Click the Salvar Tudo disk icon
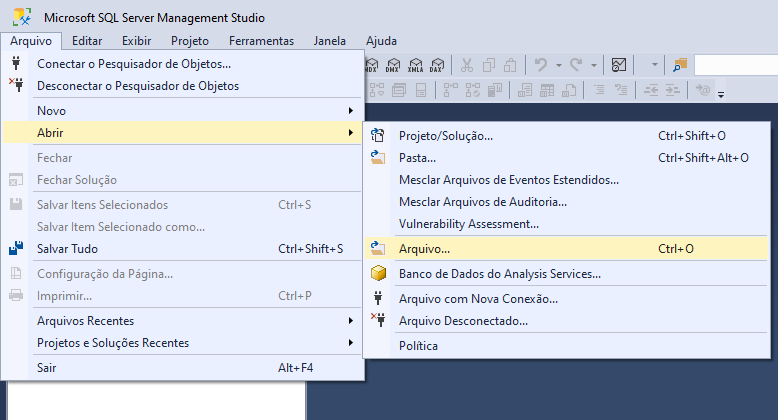 coord(16,248)
